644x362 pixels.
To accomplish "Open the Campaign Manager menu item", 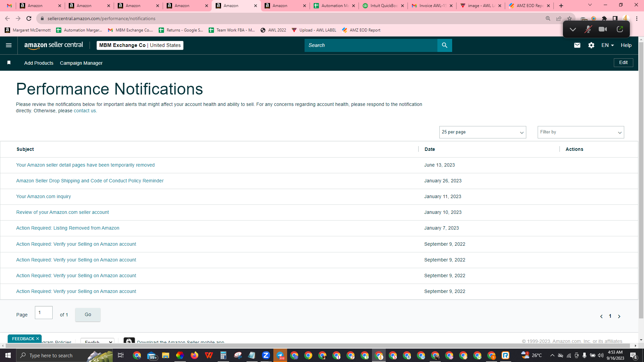I will tap(81, 63).
